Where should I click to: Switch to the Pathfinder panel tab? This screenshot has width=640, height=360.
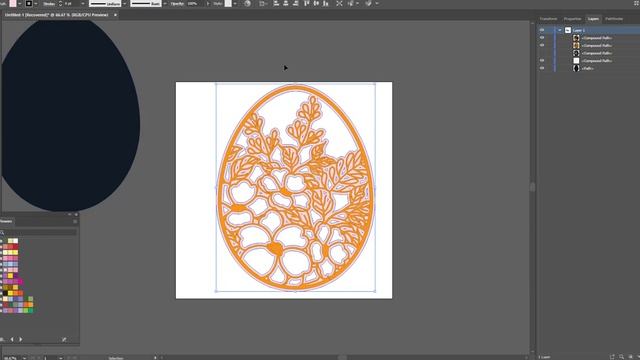point(614,19)
